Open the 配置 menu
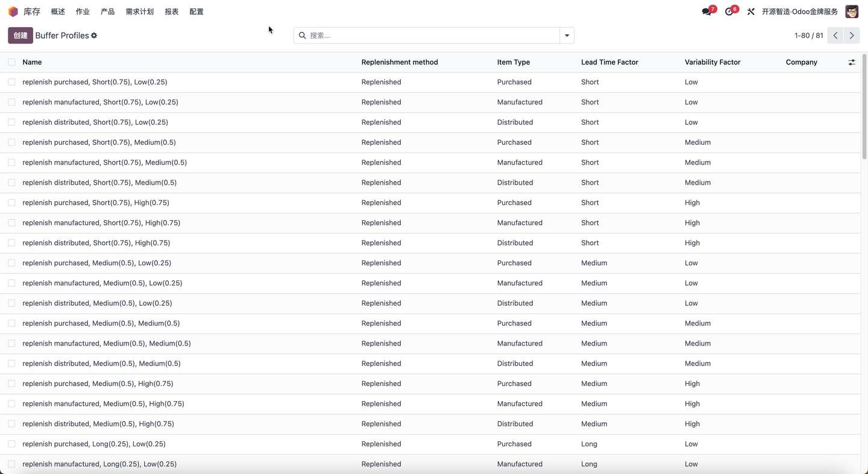This screenshot has width=868, height=474. 197,11
